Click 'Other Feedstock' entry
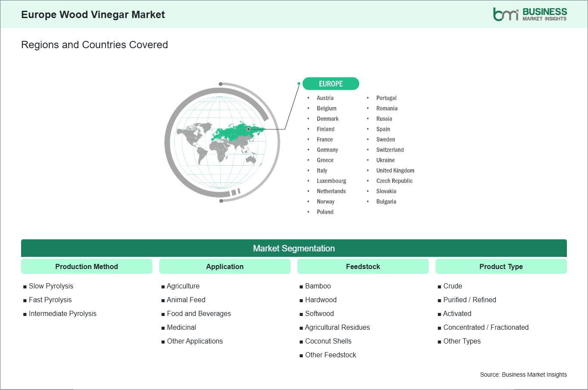 (x=331, y=355)
